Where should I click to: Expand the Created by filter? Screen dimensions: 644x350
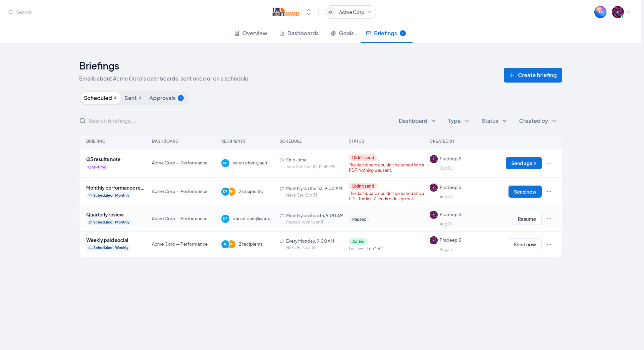(x=538, y=121)
